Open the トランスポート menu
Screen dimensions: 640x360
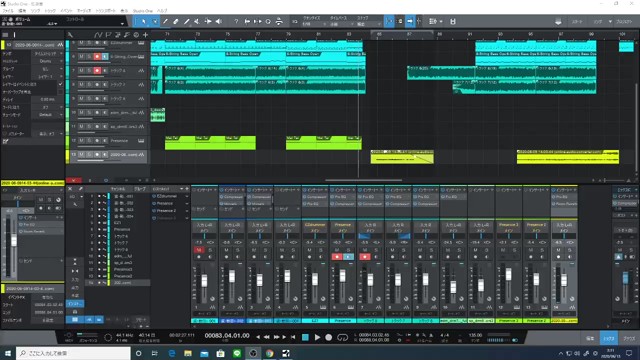[105, 11]
